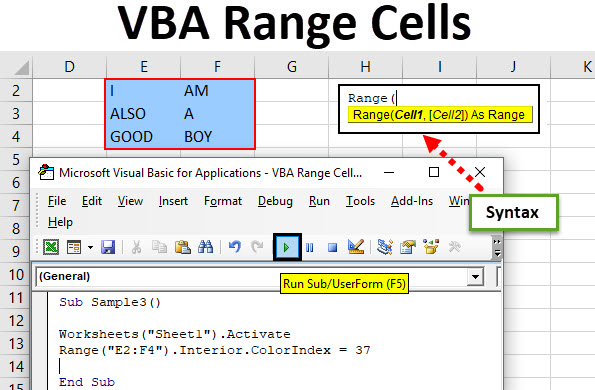Image resolution: width=595 pixels, height=390 pixels.
Task: Click the Worksheets("Sheet1").Activate code line
Action: coord(175,334)
